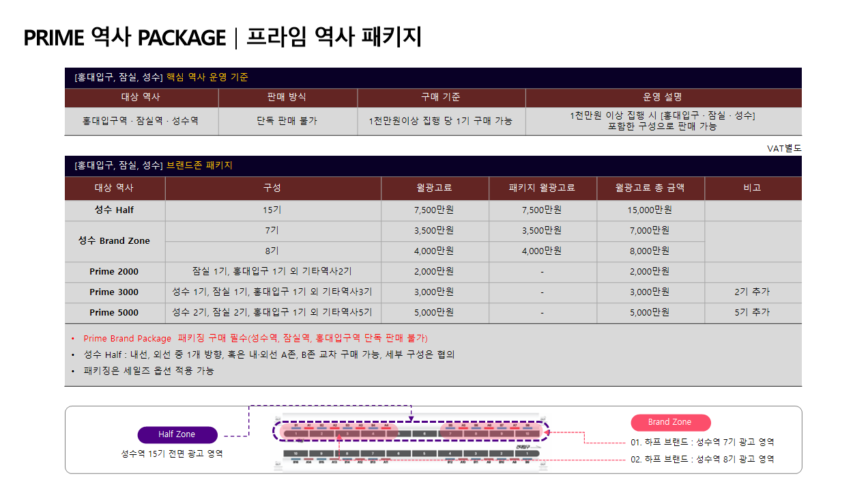Click the 운영 설명 column header
This screenshot has width=868, height=487.
pos(662,98)
